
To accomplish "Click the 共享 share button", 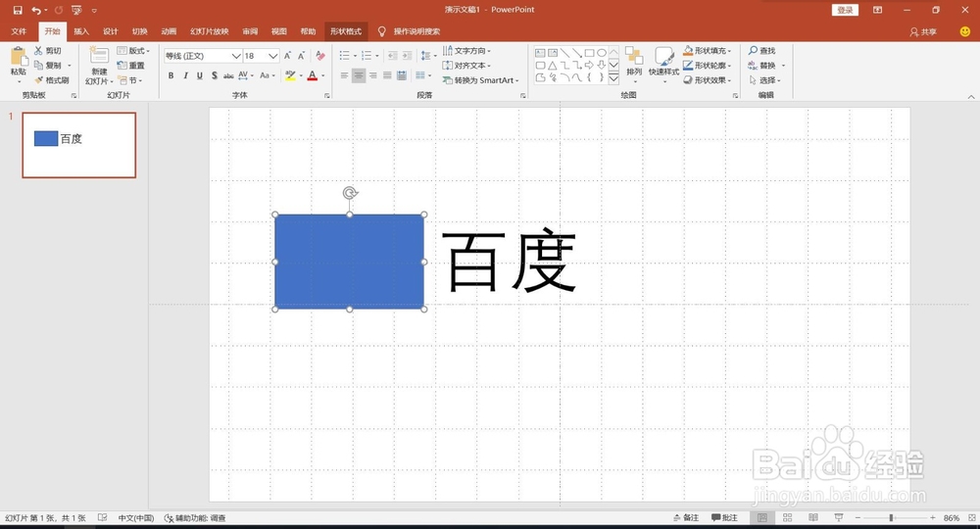I will coord(923,32).
